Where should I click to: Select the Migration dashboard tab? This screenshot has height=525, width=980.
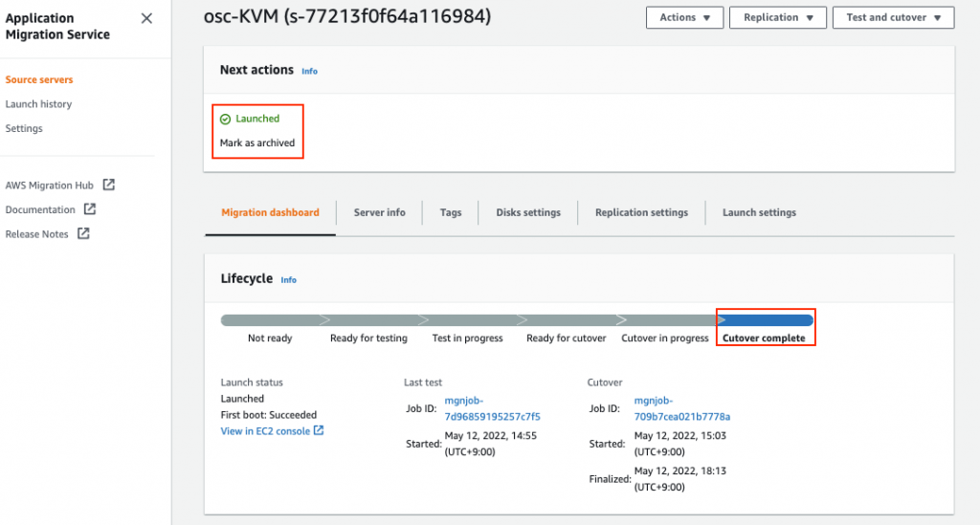tap(270, 212)
